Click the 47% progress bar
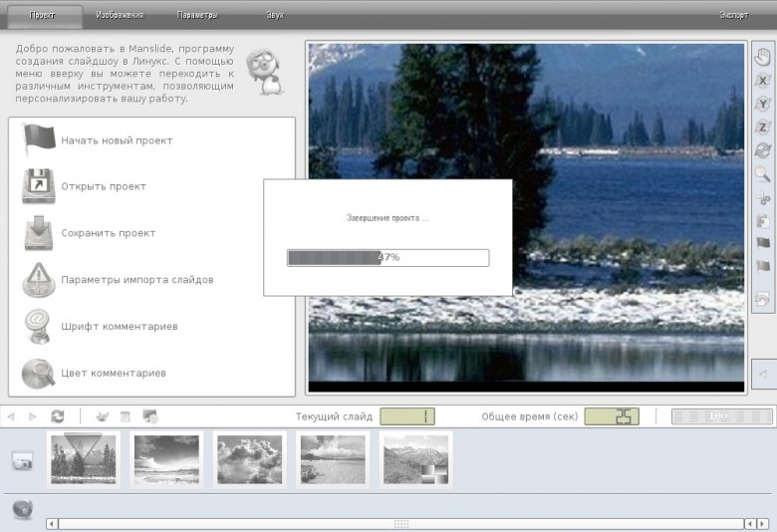 click(388, 258)
